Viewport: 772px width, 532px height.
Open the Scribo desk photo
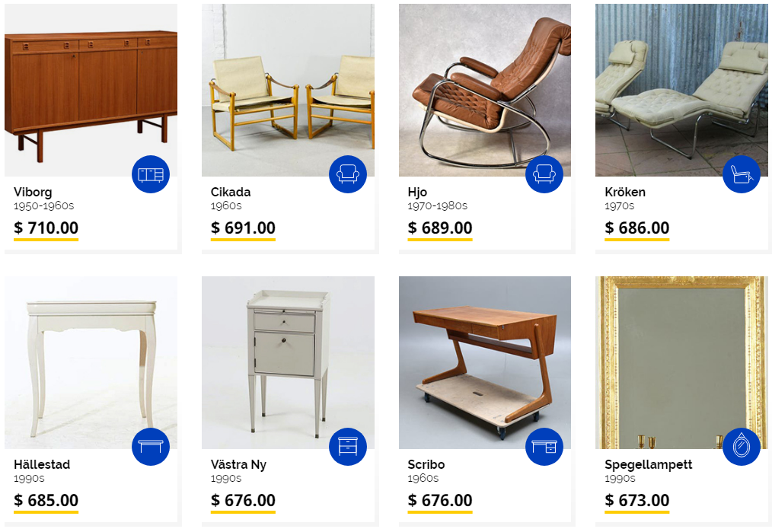[485, 362]
